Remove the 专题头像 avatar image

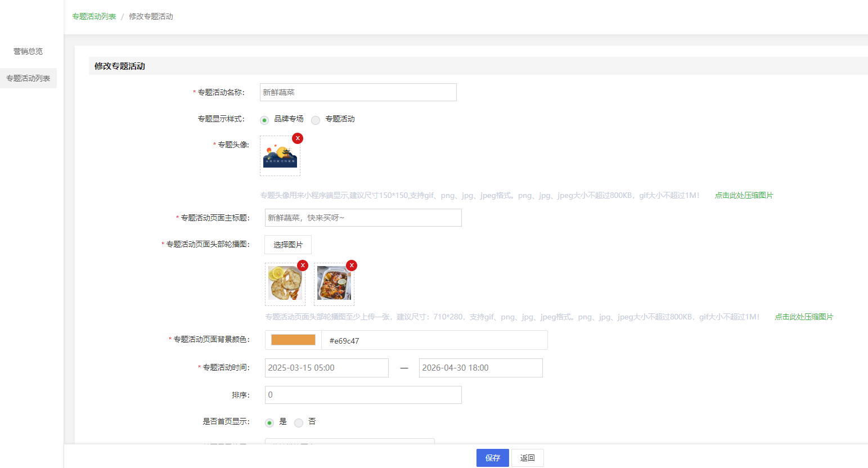tap(298, 138)
